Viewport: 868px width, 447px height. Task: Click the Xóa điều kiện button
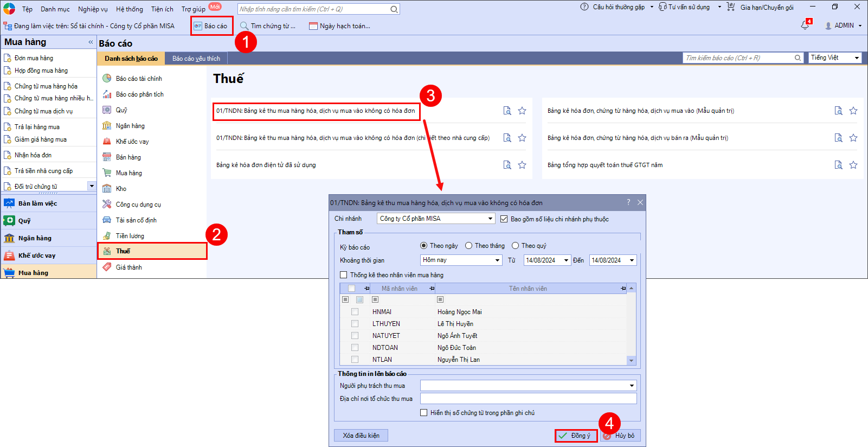pos(361,436)
